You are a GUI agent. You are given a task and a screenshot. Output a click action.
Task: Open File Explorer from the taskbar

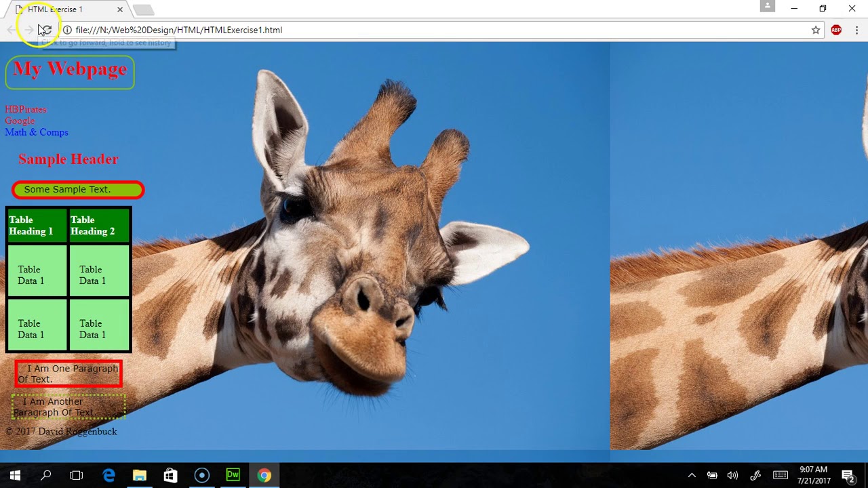coord(140,475)
